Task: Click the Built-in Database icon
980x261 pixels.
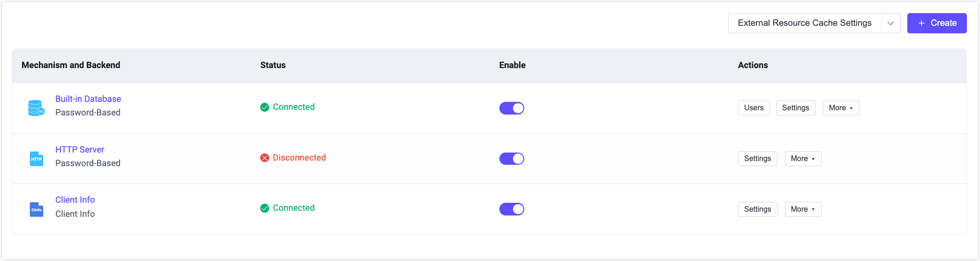Action: (x=36, y=108)
